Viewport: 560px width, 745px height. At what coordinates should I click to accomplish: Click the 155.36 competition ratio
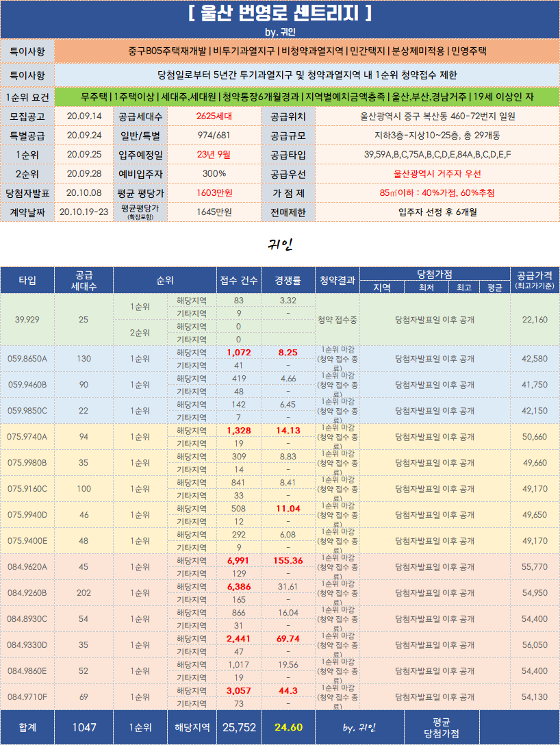click(288, 561)
